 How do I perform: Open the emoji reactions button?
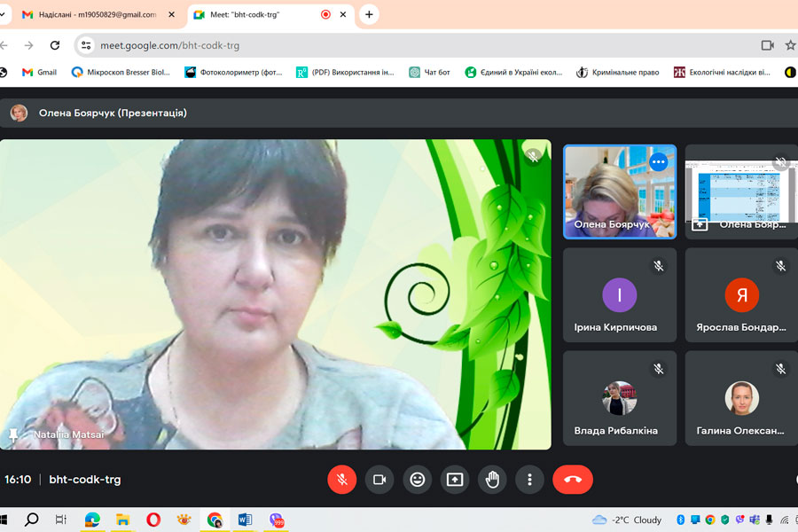click(x=418, y=480)
